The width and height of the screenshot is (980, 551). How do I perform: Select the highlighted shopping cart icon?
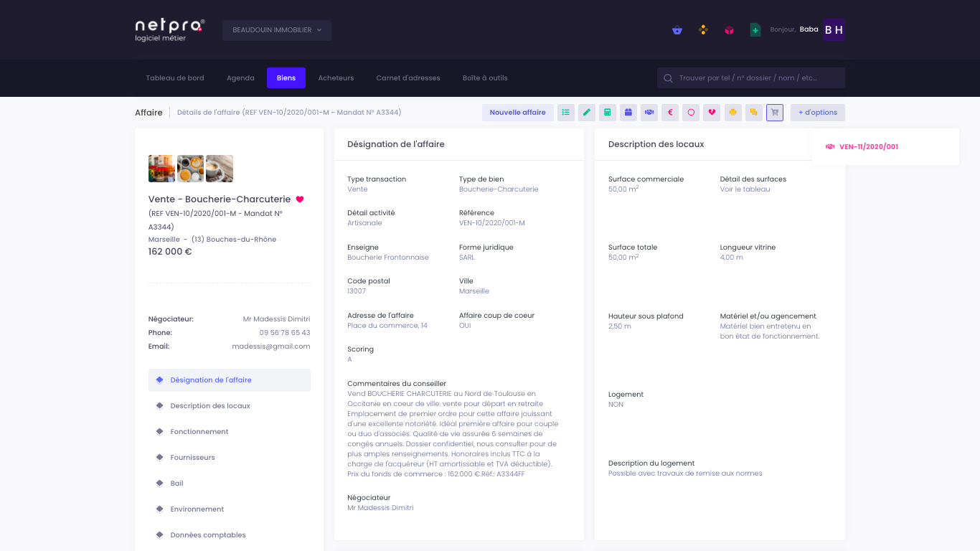[x=774, y=113]
